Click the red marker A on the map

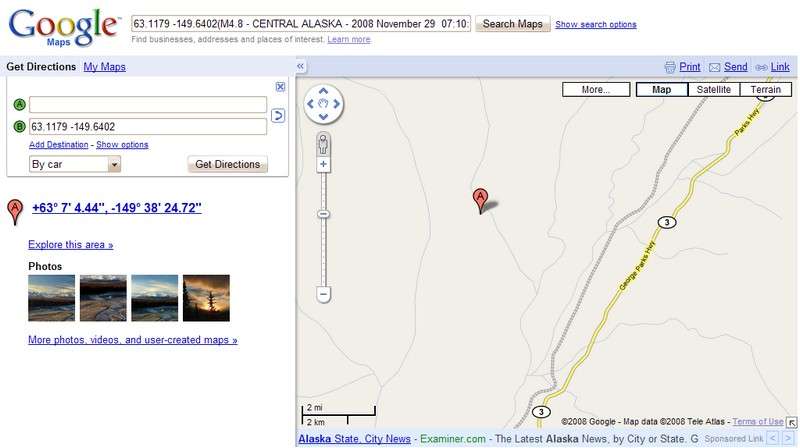click(x=480, y=200)
